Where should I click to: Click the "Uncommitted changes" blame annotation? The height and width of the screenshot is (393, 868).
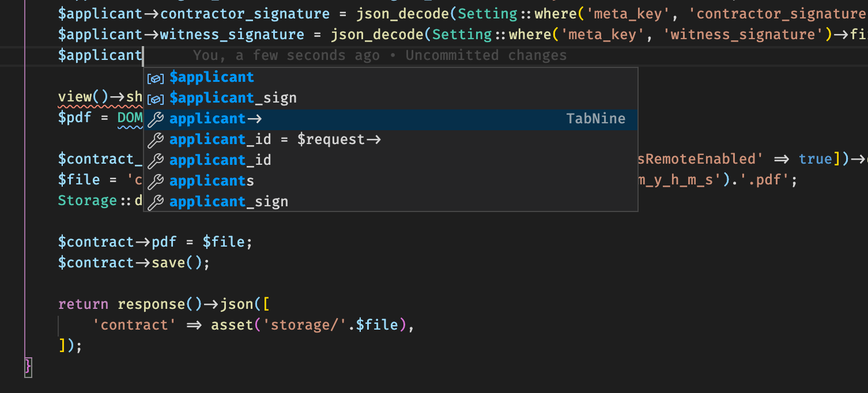[x=486, y=56]
